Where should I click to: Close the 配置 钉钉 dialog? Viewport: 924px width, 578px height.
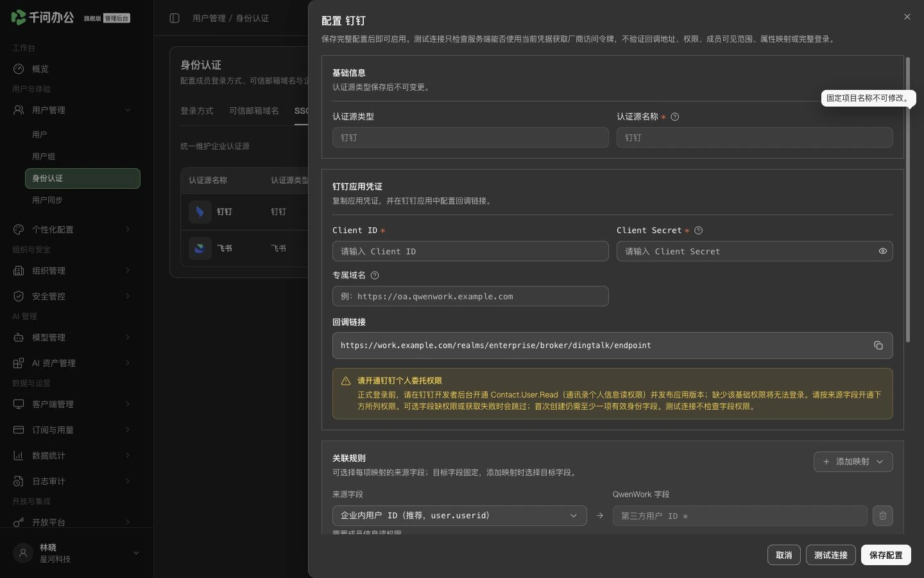pos(907,17)
